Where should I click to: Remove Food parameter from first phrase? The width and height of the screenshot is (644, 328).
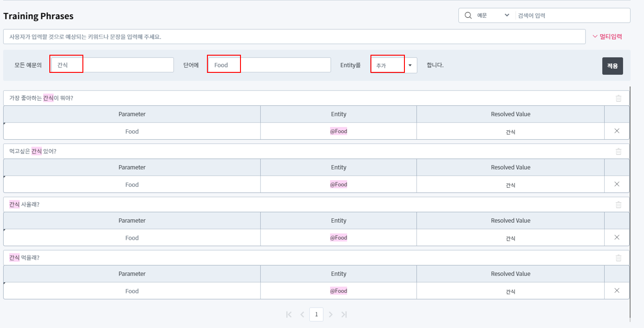616,131
